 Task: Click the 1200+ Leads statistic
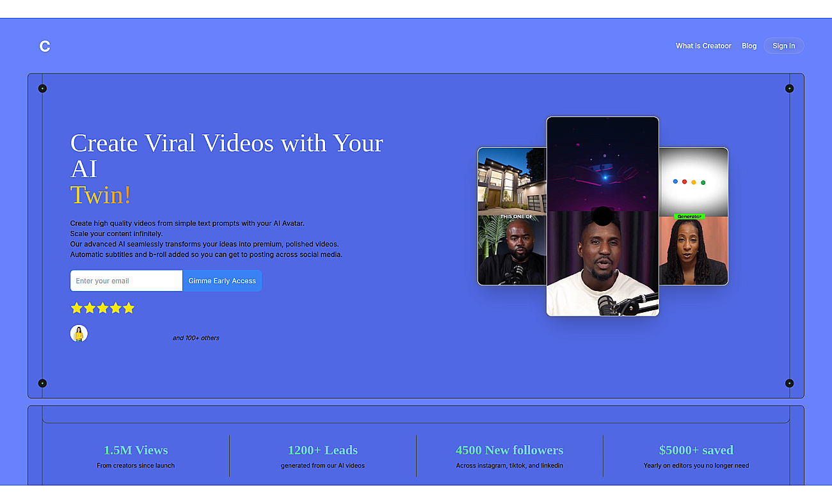(323, 450)
